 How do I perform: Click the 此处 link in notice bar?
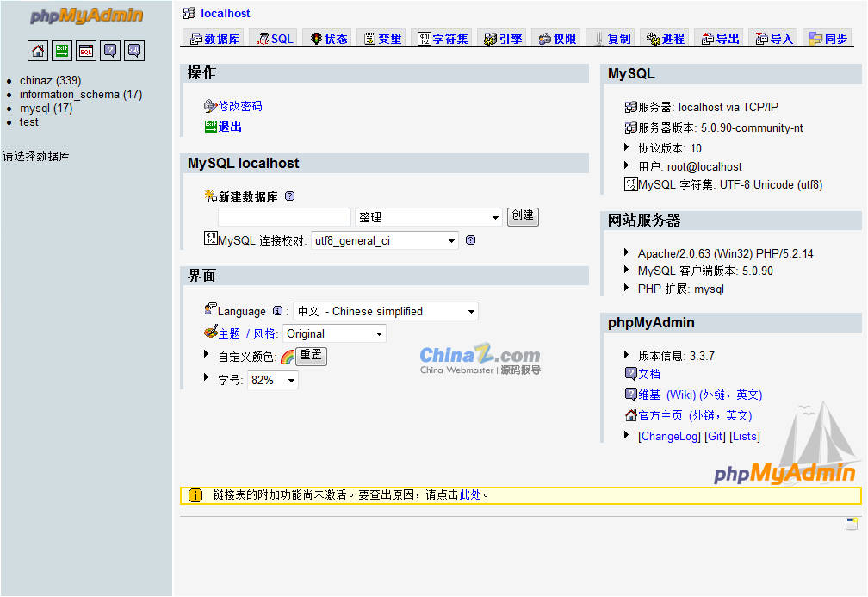(x=470, y=494)
